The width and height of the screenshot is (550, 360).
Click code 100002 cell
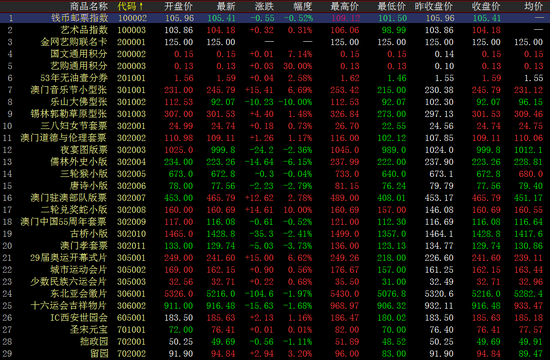(x=132, y=18)
